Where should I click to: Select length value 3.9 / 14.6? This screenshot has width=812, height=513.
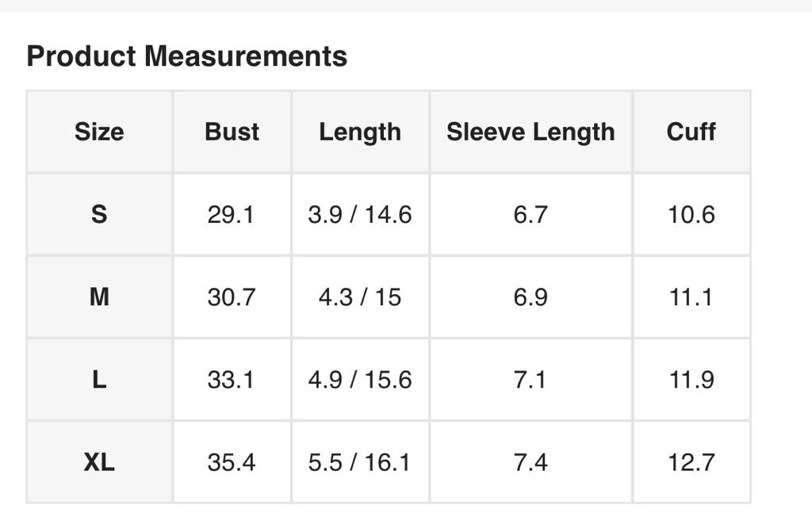[360, 214]
